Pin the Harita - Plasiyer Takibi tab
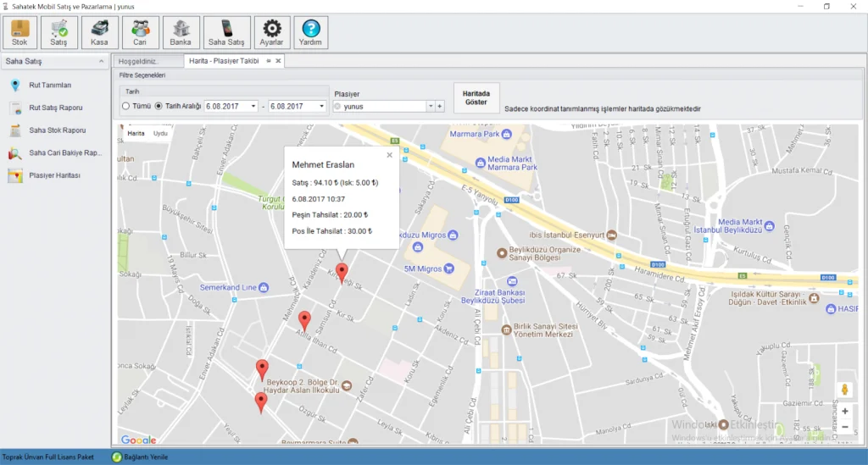The image size is (868, 465). coord(269,61)
